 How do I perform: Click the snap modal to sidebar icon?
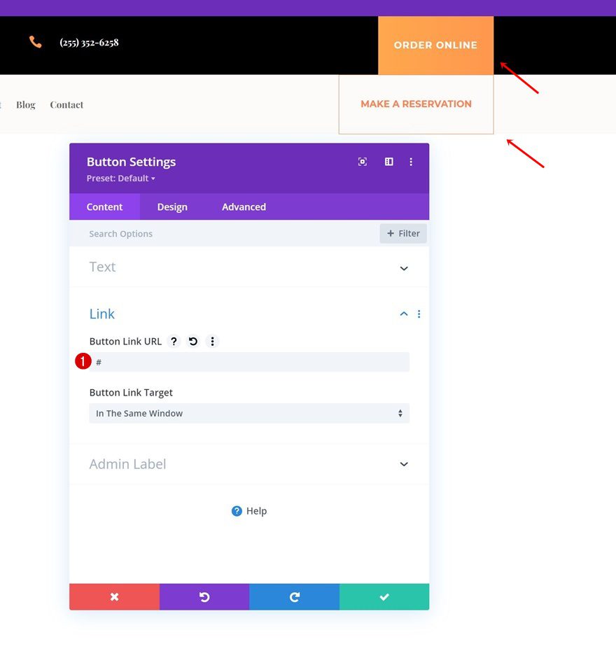click(x=389, y=162)
